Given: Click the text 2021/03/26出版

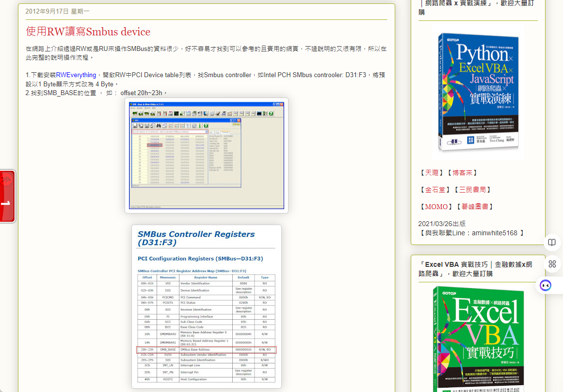Looking at the screenshot, I should 442,224.
